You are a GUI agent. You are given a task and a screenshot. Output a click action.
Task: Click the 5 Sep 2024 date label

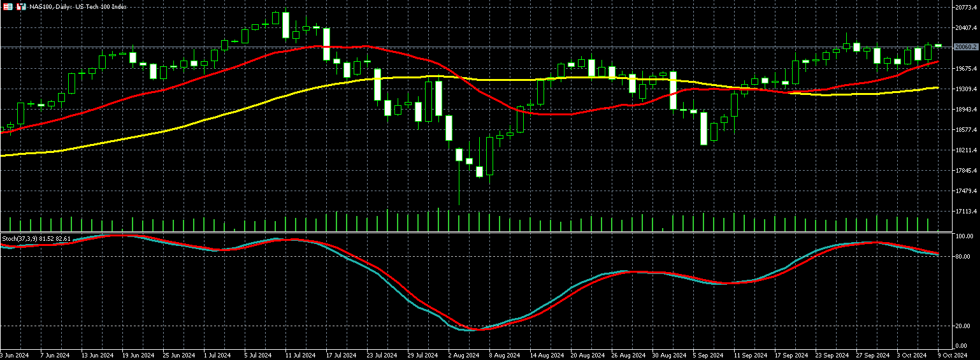point(708,355)
